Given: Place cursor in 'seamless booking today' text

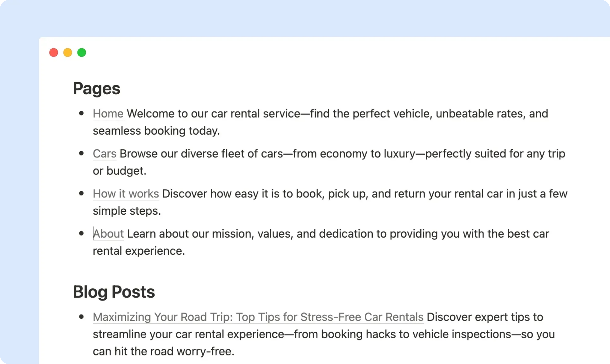Looking at the screenshot, I should [156, 131].
